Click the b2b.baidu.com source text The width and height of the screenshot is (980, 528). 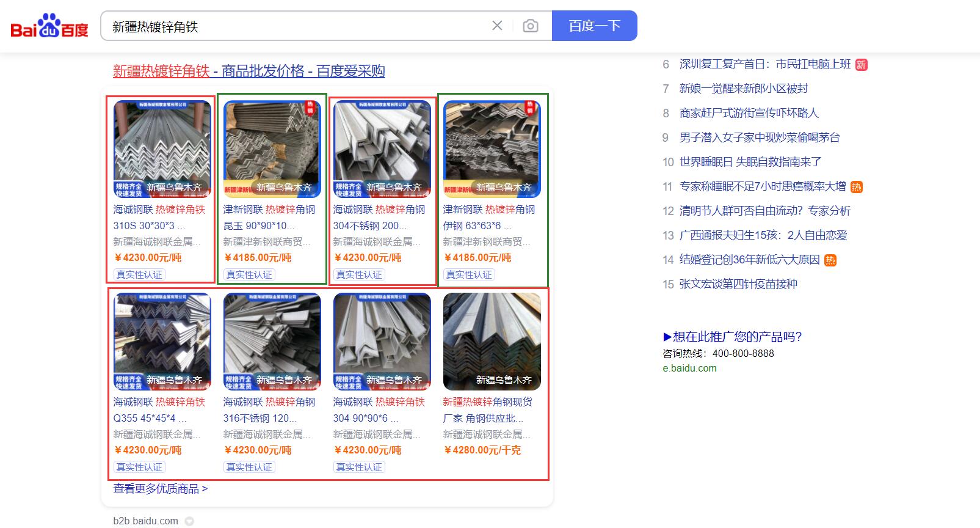pyautogui.click(x=145, y=521)
